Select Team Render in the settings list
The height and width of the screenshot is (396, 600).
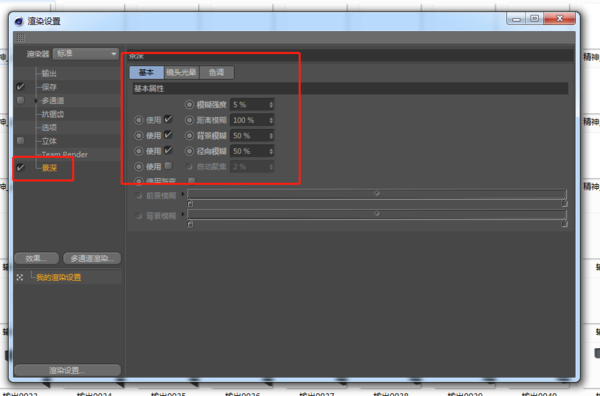(65, 155)
